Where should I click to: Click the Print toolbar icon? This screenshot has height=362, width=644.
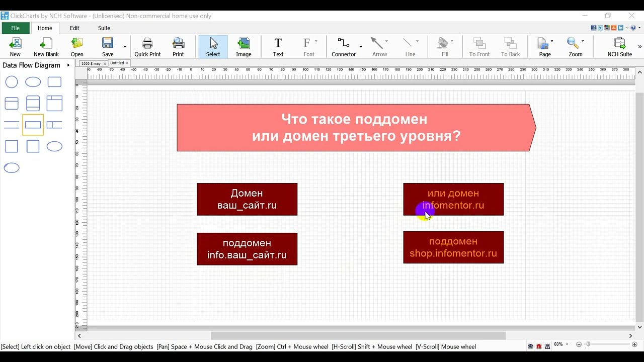pyautogui.click(x=178, y=44)
